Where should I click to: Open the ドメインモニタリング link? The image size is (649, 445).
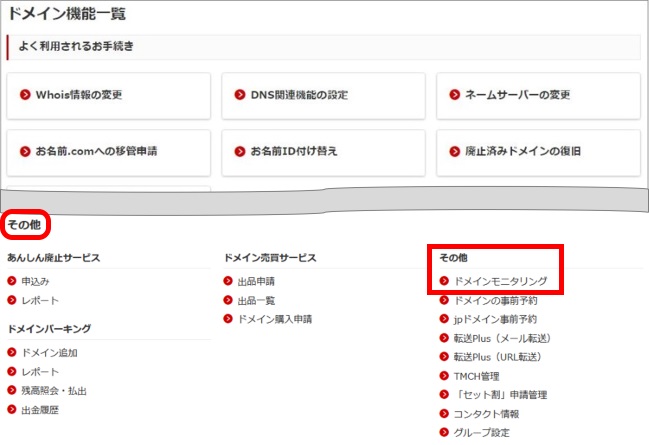tap(500, 282)
